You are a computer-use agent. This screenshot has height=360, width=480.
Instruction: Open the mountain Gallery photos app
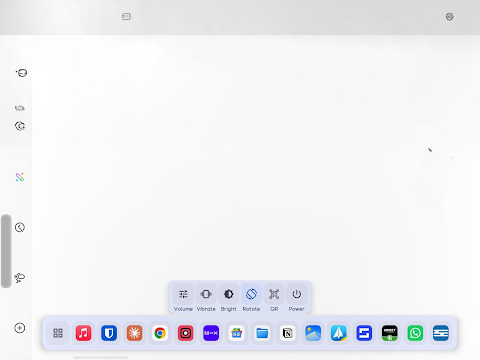tap(313, 333)
